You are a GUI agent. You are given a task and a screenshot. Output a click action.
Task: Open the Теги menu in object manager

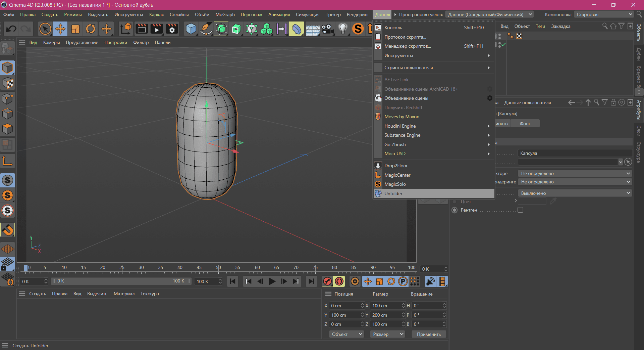point(540,26)
